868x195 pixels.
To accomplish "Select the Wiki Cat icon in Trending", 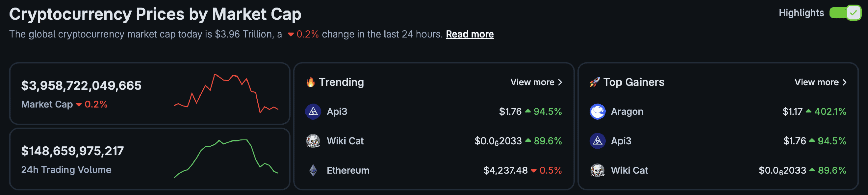I will pyautogui.click(x=313, y=141).
